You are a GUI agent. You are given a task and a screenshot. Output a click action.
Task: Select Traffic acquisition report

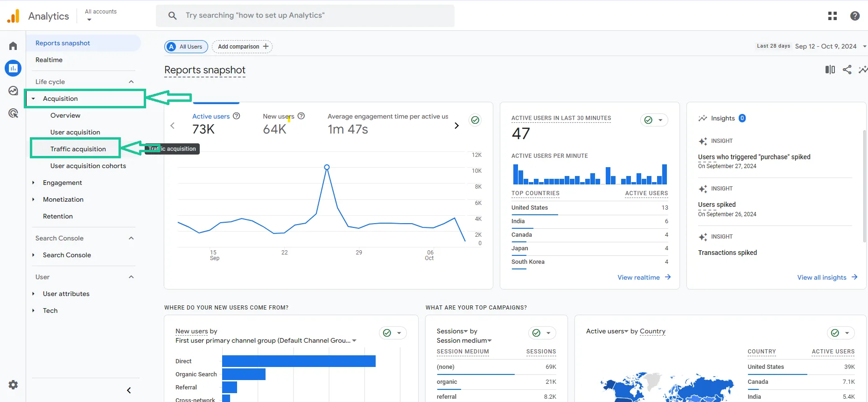[x=78, y=149]
